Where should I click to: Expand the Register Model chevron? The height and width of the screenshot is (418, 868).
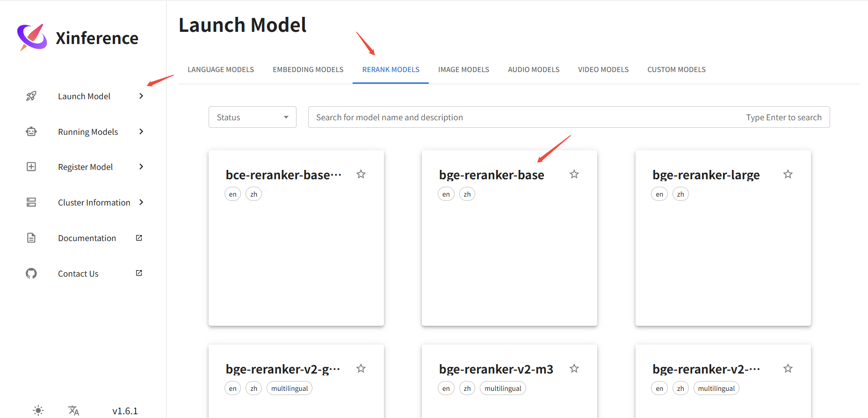[x=141, y=167]
